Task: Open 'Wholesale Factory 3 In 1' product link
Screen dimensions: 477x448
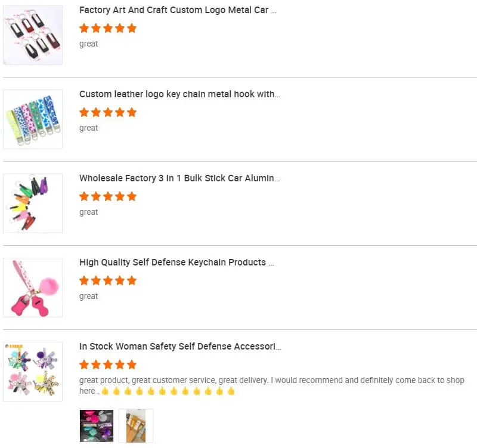Action: (179, 178)
